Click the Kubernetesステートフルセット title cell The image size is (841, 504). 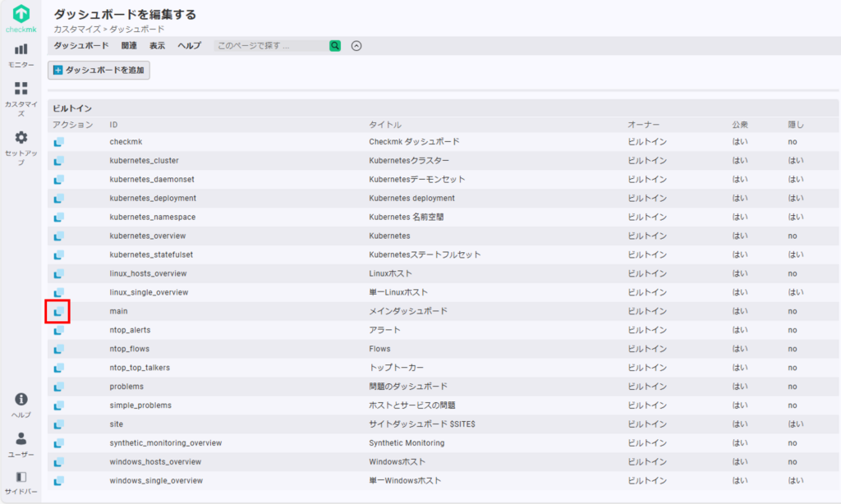pyautogui.click(x=425, y=254)
